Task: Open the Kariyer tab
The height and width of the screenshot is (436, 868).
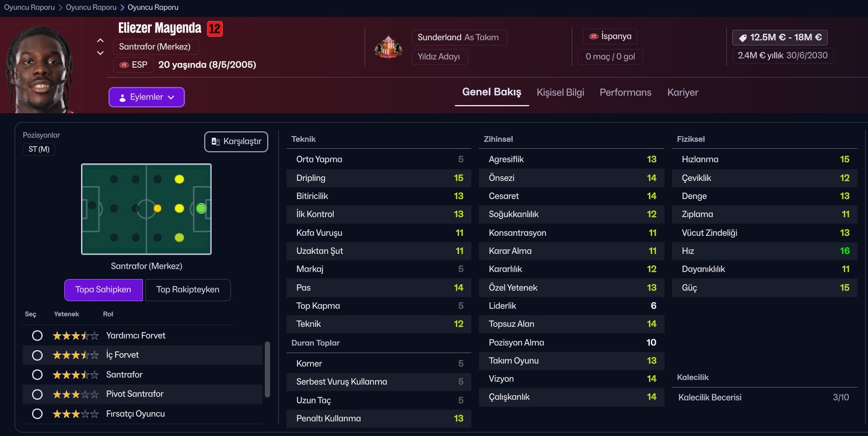Action: (x=682, y=92)
